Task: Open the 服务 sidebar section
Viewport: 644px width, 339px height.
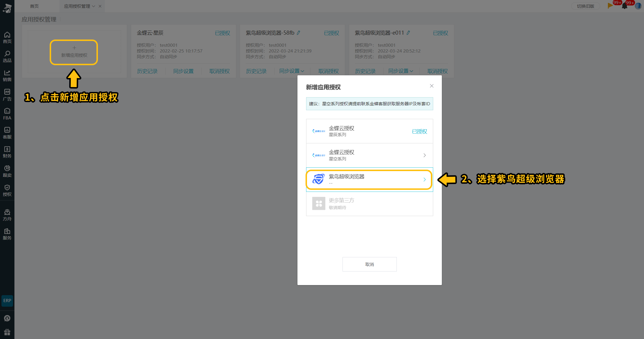Action: pos(7,234)
